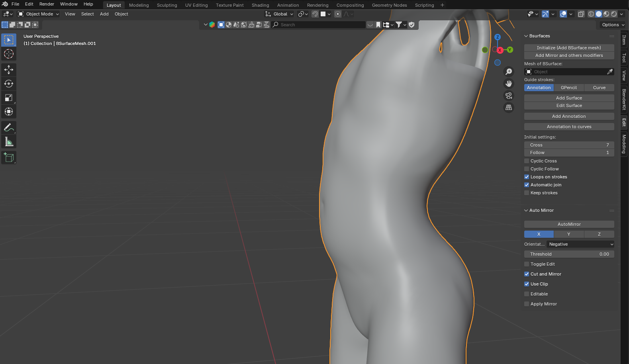Viewport: 629px width, 364px height.
Task: Select the Measure ruler tool
Action: 9,142
